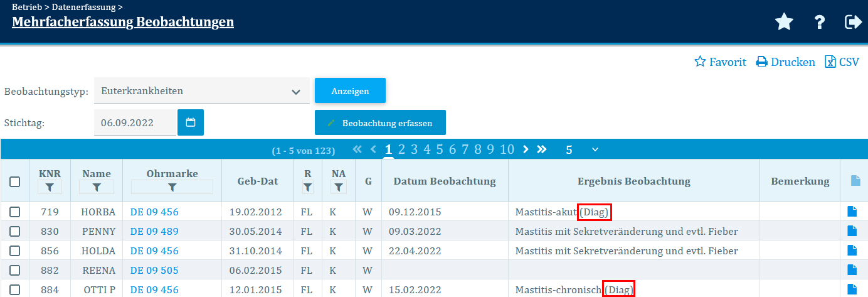Export table via CSV link
The width and height of the screenshot is (868, 297).
842,62
